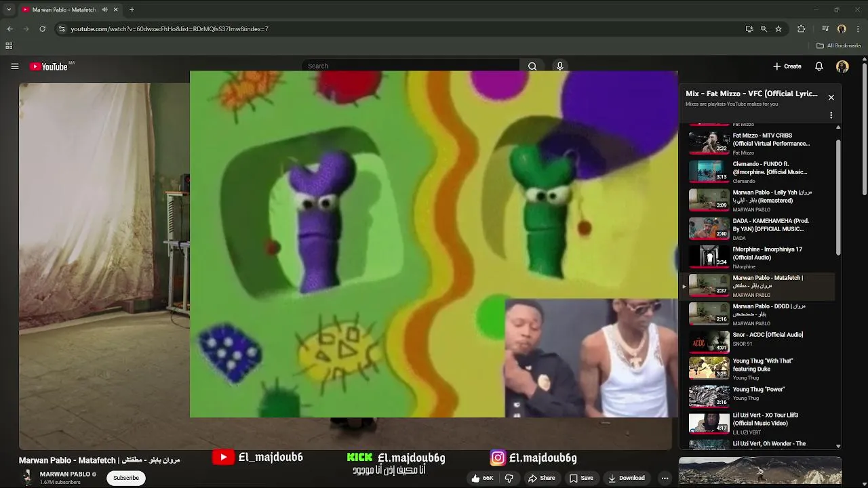This screenshot has height=488, width=868.
Task: Play DADA - KAMEHAMEHA from playlist
Action: click(758, 228)
